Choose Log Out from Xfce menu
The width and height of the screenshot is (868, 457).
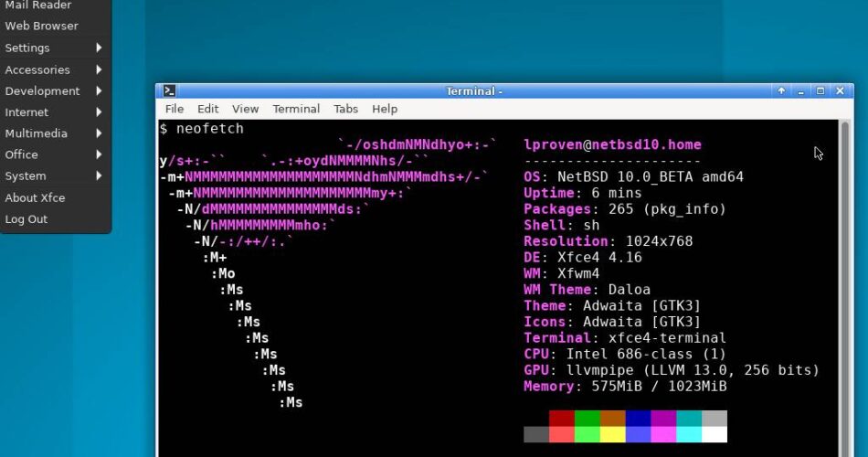(x=26, y=219)
